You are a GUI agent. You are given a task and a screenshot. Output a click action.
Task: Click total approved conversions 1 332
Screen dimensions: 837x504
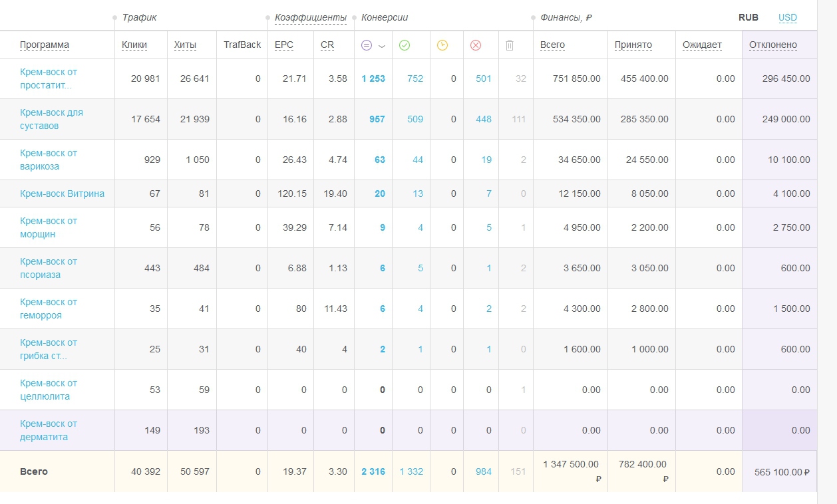tap(411, 471)
